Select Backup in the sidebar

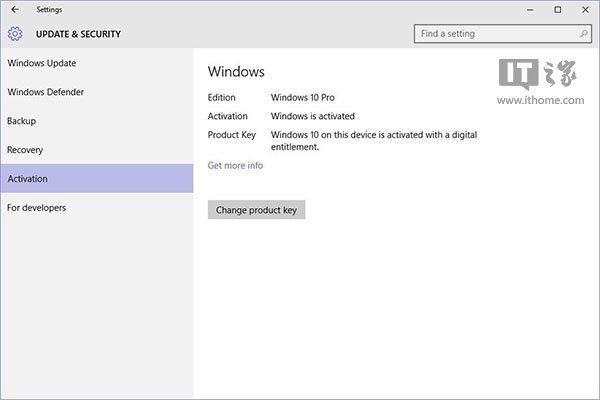click(22, 121)
